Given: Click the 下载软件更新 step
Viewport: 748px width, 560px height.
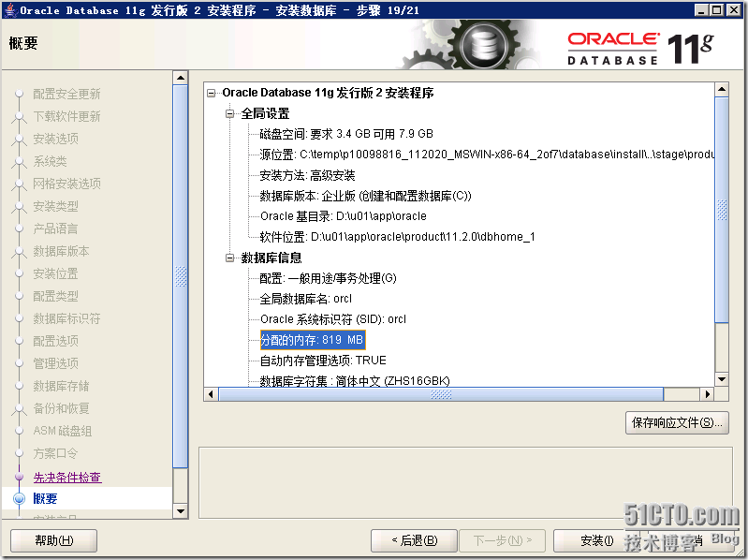Looking at the screenshot, I should (66, 117).
